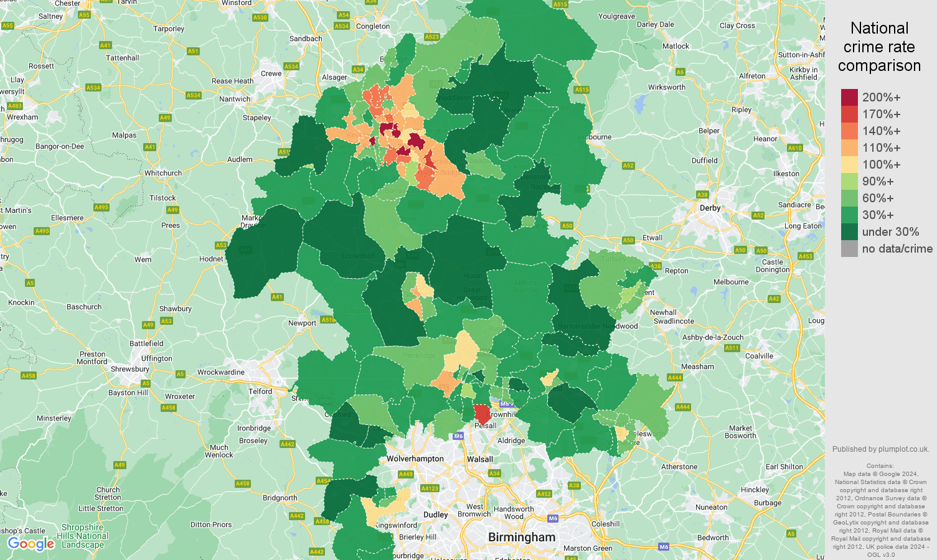Screen dimensions: 937x560
Task: Click the A515 road shield near Ashbourne
Action: click(x=582, y=90)
